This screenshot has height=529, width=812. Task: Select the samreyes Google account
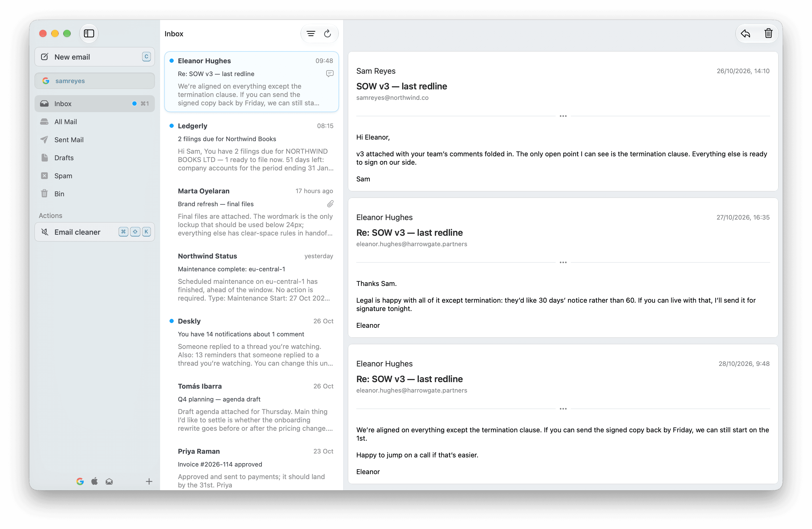point(94,81)
